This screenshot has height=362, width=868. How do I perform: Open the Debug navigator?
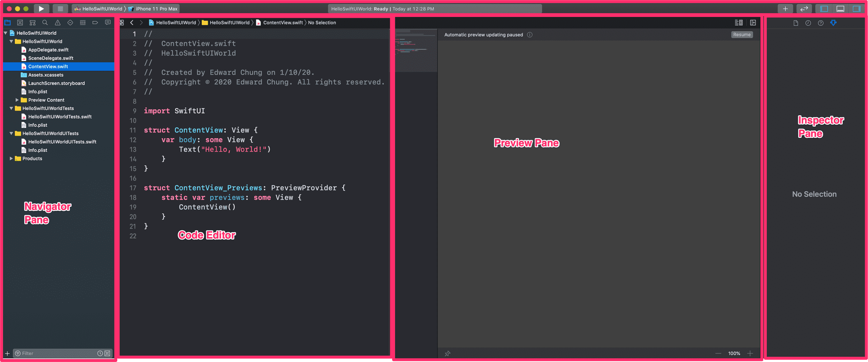(x=83, y=22)
